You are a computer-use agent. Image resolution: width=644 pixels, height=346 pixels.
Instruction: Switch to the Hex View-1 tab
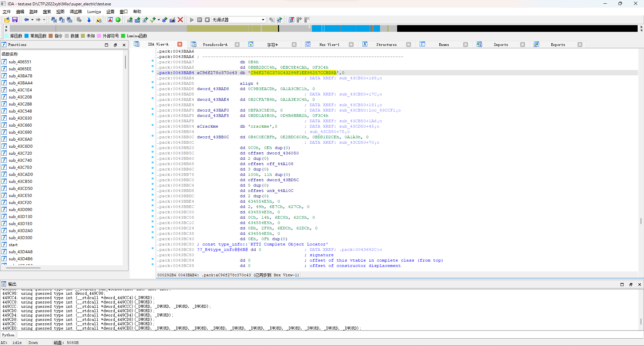tap(329, 45)
